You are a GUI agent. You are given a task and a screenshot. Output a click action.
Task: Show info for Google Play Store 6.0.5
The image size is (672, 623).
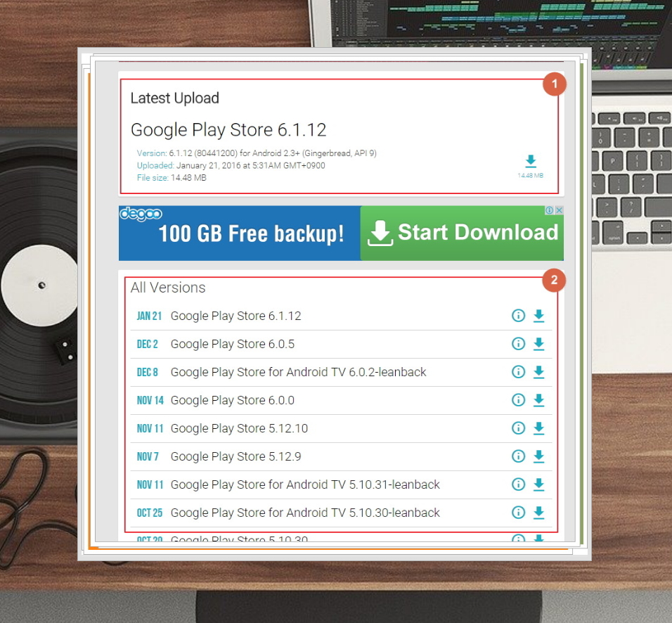click(x=518, y=344)
